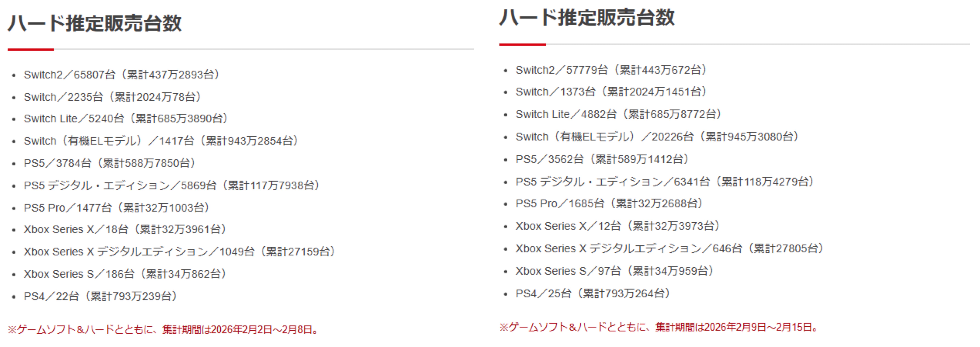Click the Switch2／65807台 list entry
Screen dimensions: 980x347
122,75
